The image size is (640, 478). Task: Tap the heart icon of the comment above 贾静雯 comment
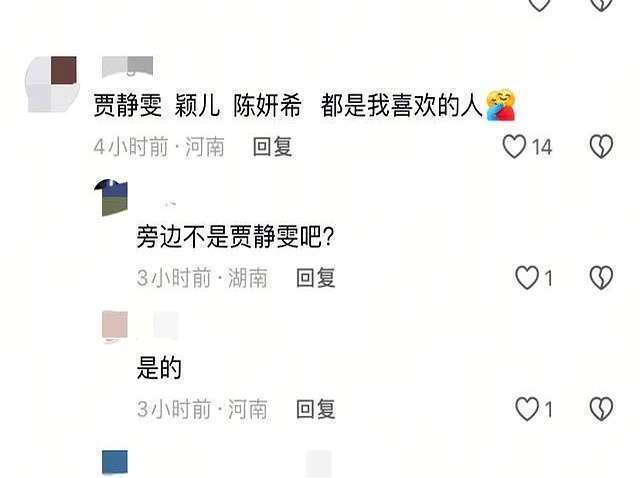539,4
